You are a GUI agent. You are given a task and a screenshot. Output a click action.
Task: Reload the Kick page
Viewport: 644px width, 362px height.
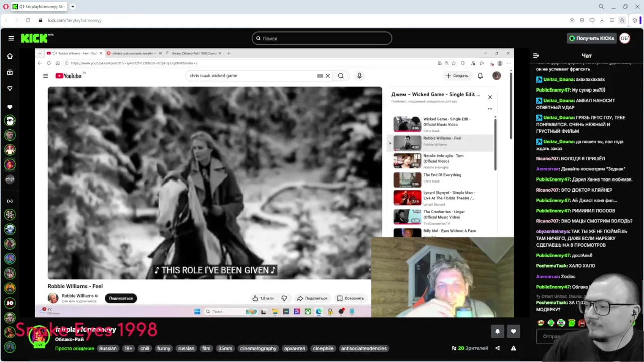click(x=28, y=20)
